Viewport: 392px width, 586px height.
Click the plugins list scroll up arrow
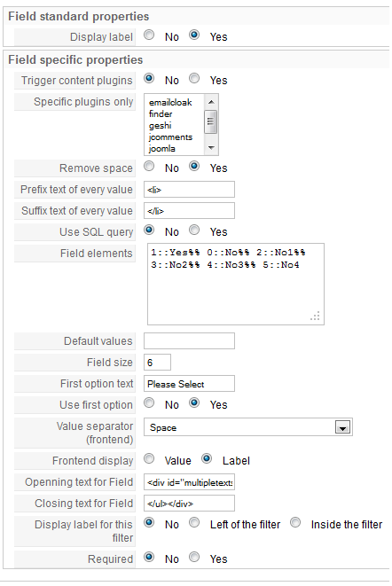[211, 102]
